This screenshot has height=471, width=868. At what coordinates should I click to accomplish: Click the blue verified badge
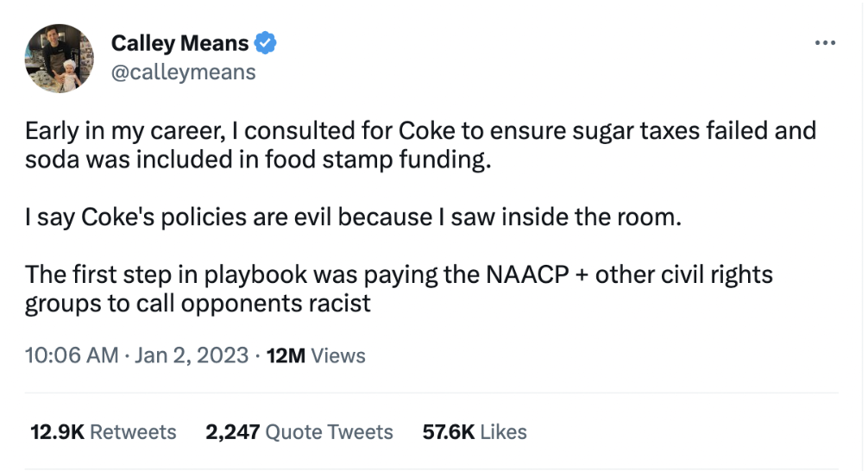click(265, 42)
